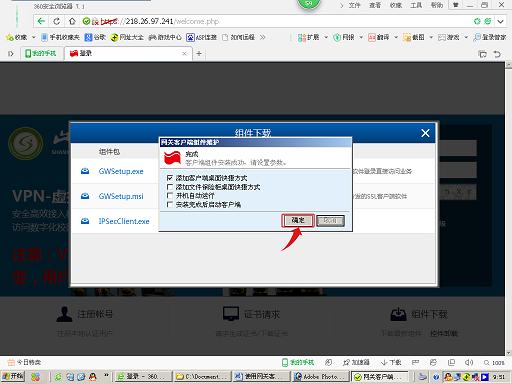Click the 今日特卖 status bar item
This screenshot has width=512, height=384.
click(24, 362)
